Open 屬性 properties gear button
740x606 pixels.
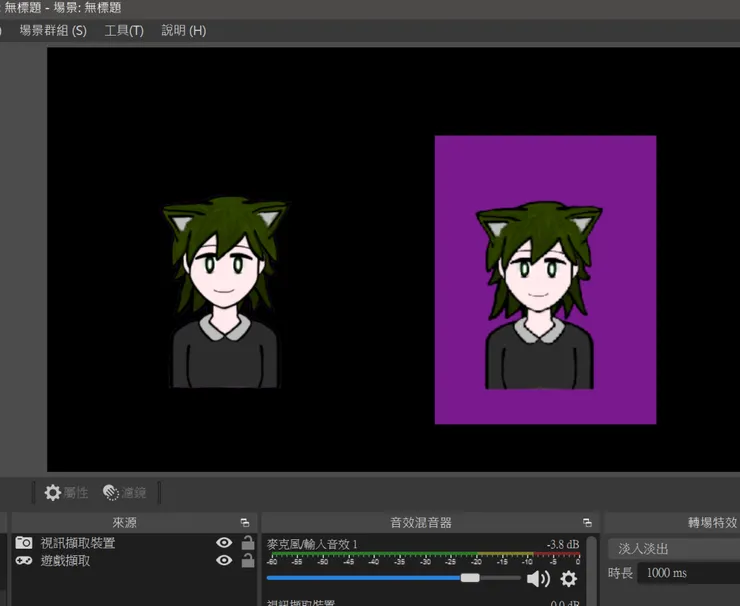tap(66, 493)
